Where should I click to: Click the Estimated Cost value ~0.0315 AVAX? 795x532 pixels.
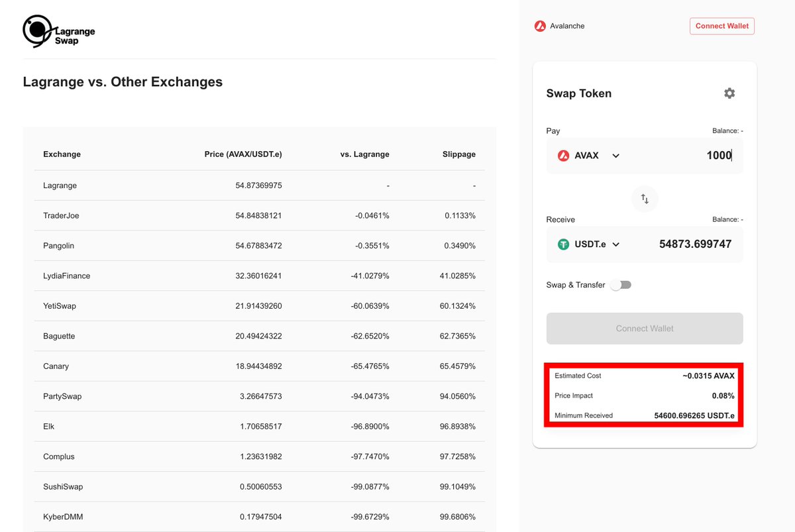(708, 376)
